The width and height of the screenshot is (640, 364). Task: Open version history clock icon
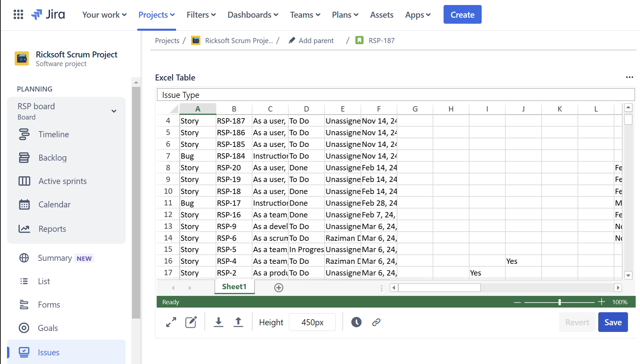coord(356,322)
